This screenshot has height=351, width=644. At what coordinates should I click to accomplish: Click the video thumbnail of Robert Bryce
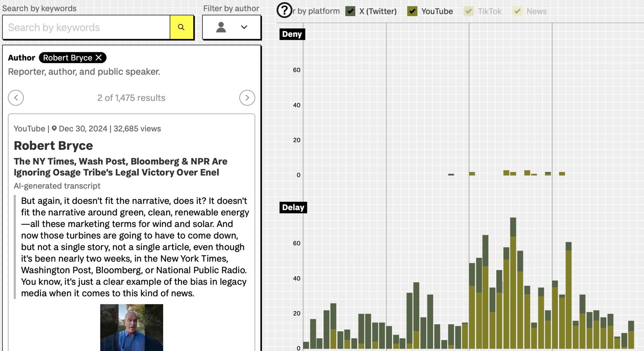132,328
